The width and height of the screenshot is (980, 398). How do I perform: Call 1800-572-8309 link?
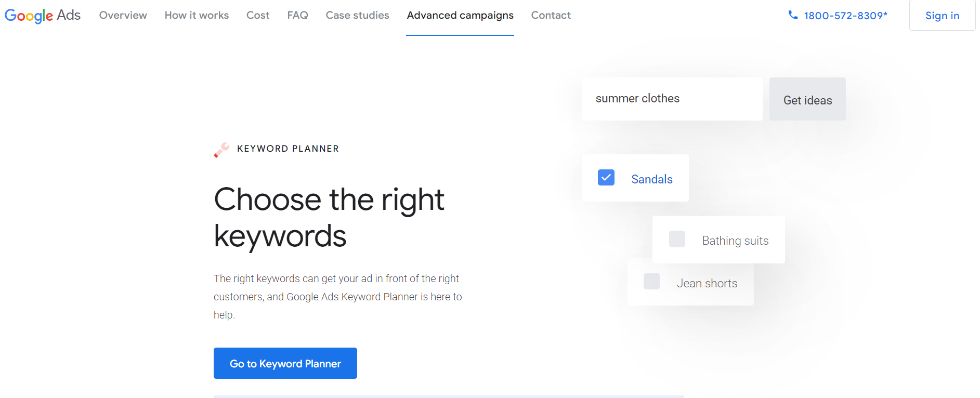(x=846, y=16)
